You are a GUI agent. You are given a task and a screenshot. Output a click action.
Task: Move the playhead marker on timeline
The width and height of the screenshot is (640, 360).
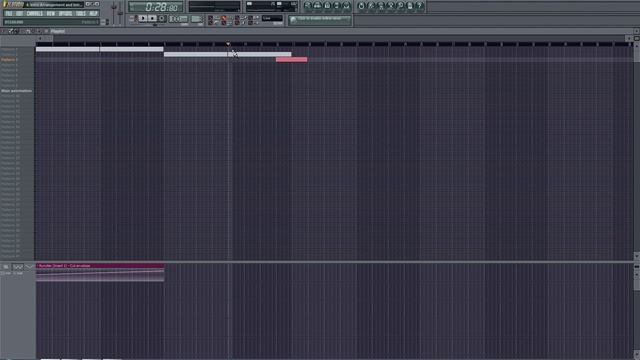(228, 44)
